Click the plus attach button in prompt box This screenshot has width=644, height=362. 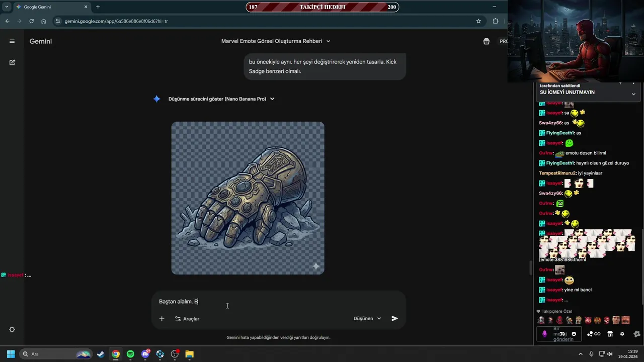coord(162,319)
